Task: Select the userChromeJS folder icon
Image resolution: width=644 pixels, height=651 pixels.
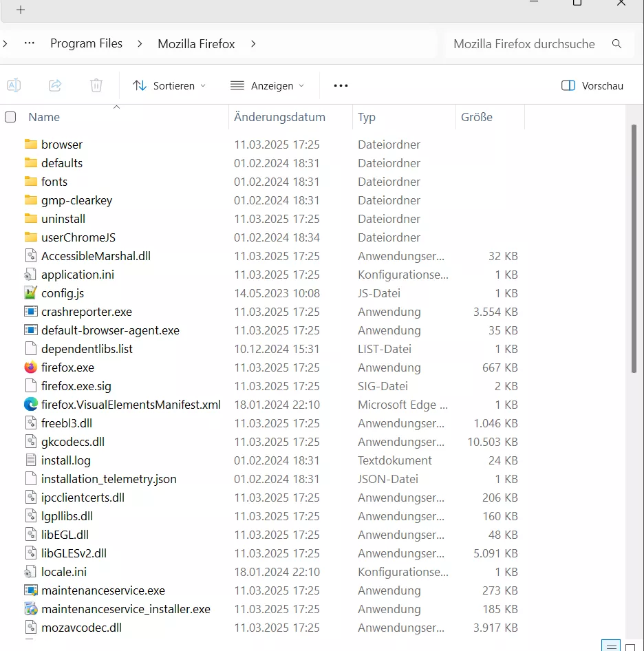Action: [x=31, y=237]
